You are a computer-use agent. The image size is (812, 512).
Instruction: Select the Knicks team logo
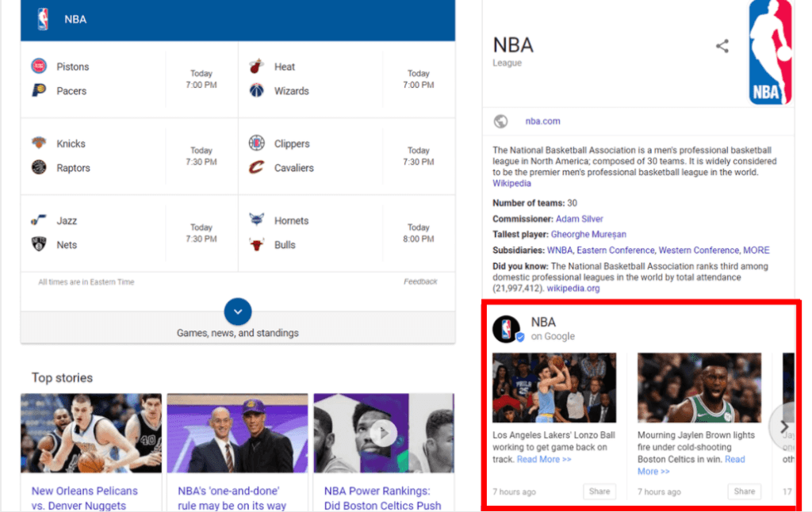point(39,143)
